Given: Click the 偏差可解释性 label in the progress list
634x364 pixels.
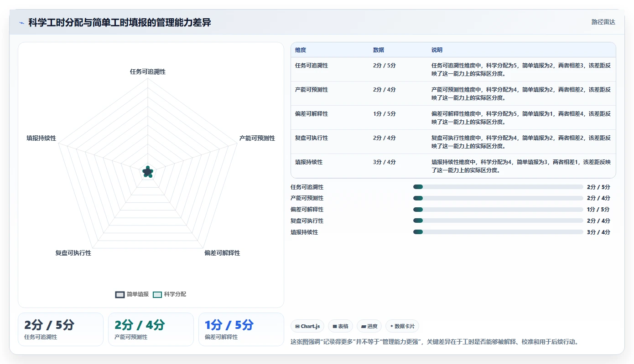Looking at the screenshot, I should (x=307, y=210).
